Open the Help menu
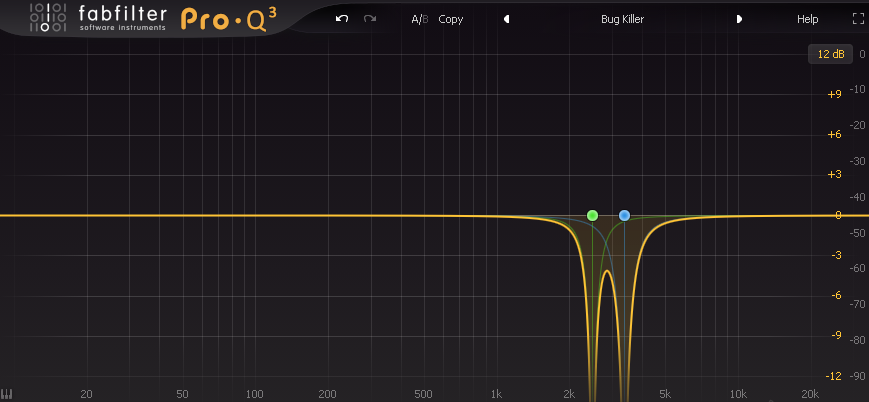 tap(807, 19)
